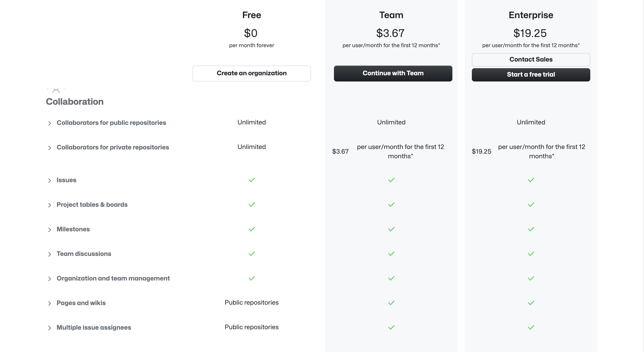Expand the Team discussions row

[50, 254]
